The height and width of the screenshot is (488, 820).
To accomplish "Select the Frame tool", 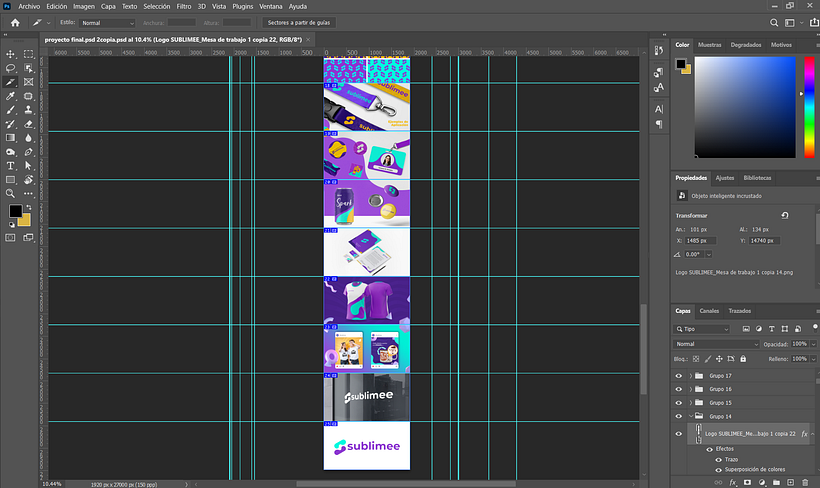I will point(28,82).
